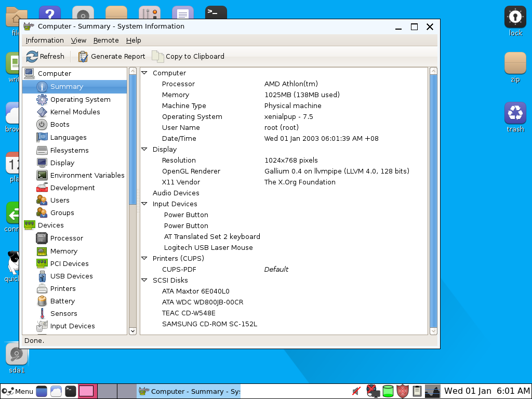Select the CUPS-PDF printer row
Viewport: 532px width, 399px height.
[284, 270]
